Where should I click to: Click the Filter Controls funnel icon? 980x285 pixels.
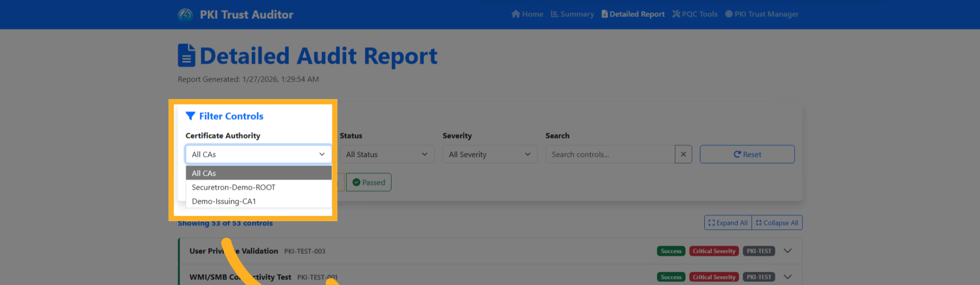click(x=190, y=116)
